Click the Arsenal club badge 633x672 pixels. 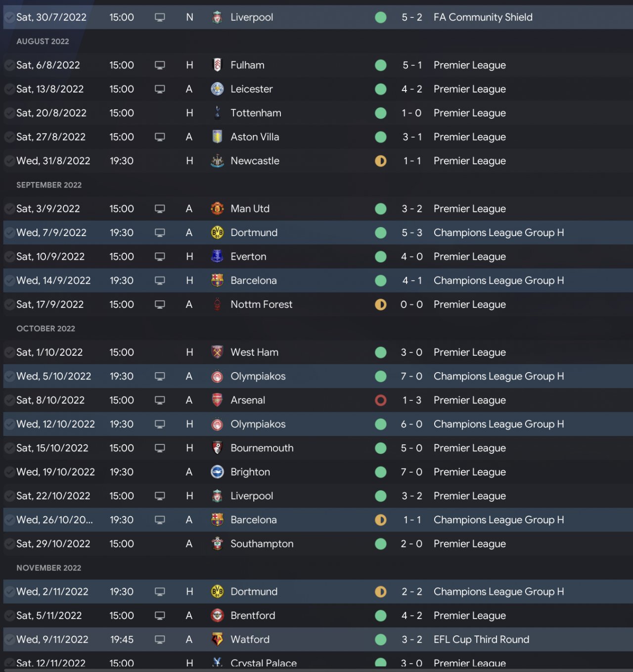click(217, 400)
